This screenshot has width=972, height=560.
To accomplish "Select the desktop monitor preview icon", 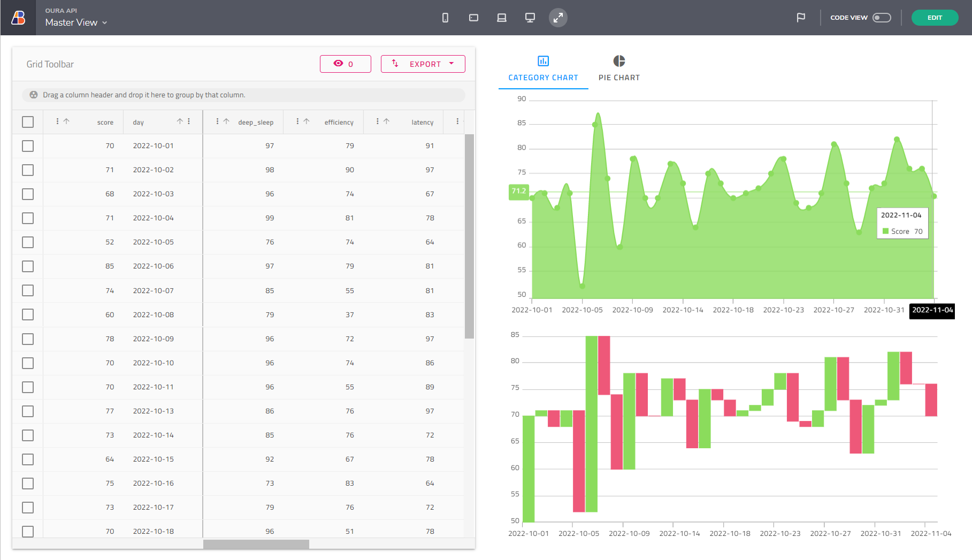I will (530, 18).
